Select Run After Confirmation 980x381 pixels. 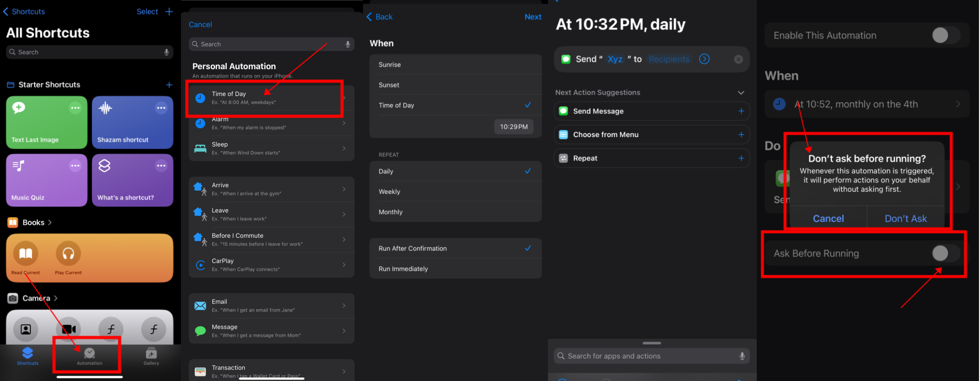coord(456,249)
